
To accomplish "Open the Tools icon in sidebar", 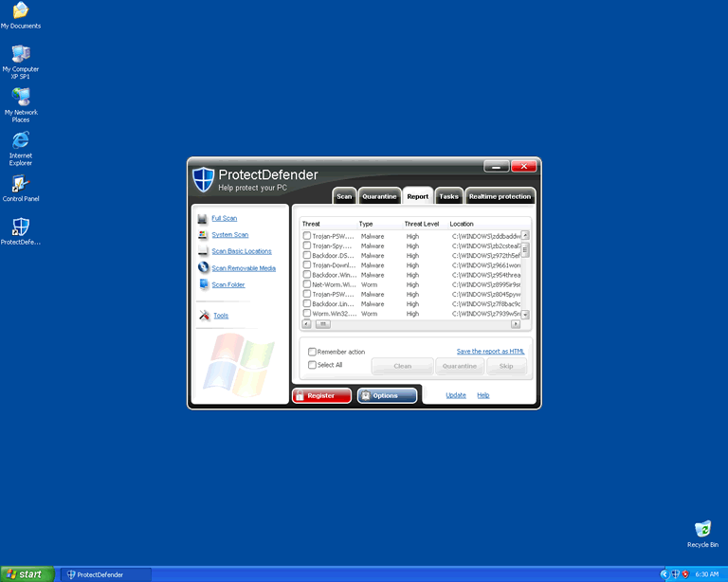I will (204, 316).
